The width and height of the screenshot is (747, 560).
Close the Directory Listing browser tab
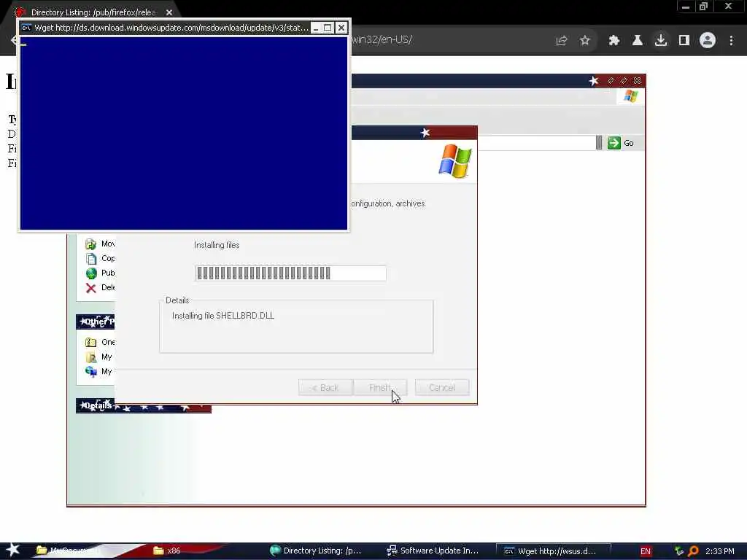[169, 12]
